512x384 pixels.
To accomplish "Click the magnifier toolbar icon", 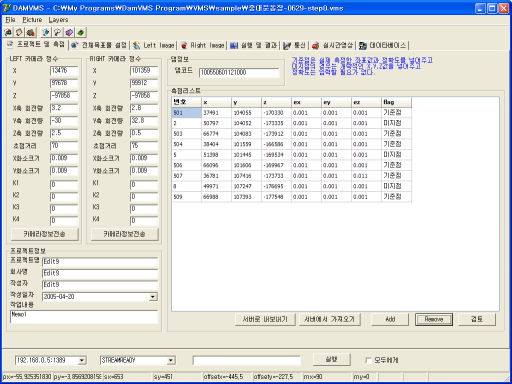I will pyautogui.click(x=57, y=32).
